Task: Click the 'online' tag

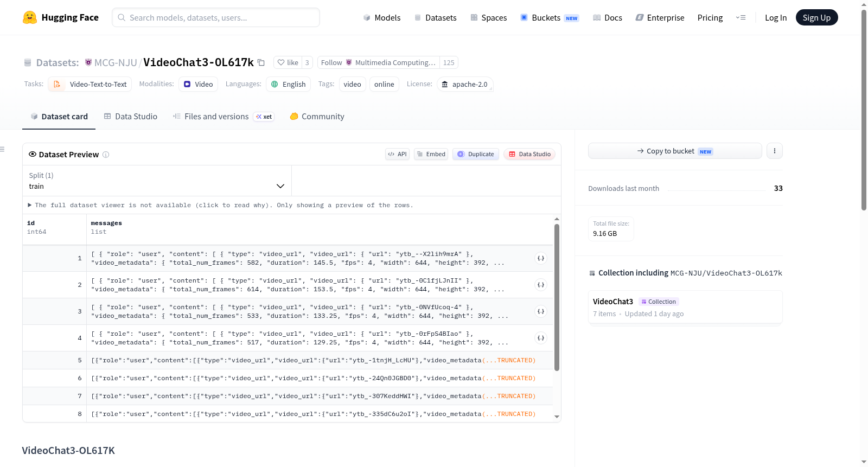Action: 384,84
